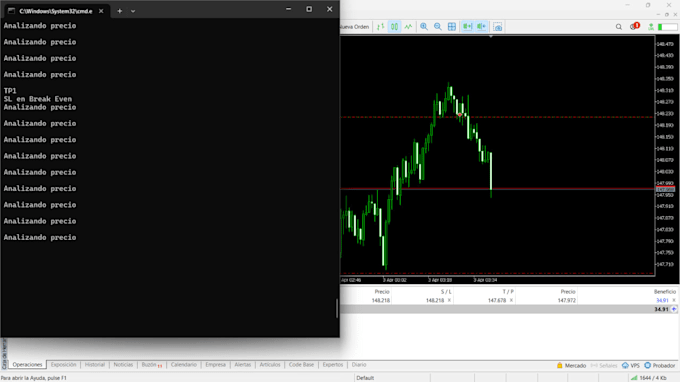Click the Default profile in status bar
The width and height of the screenshot is (680, 382).
tap(365, 378)
